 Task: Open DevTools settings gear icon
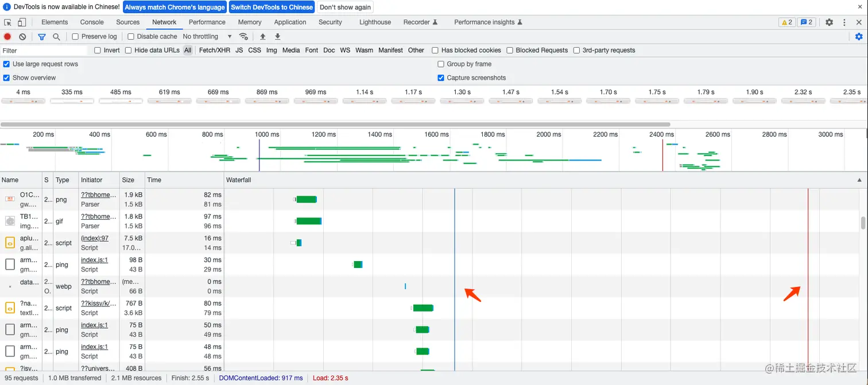[830, 22]
